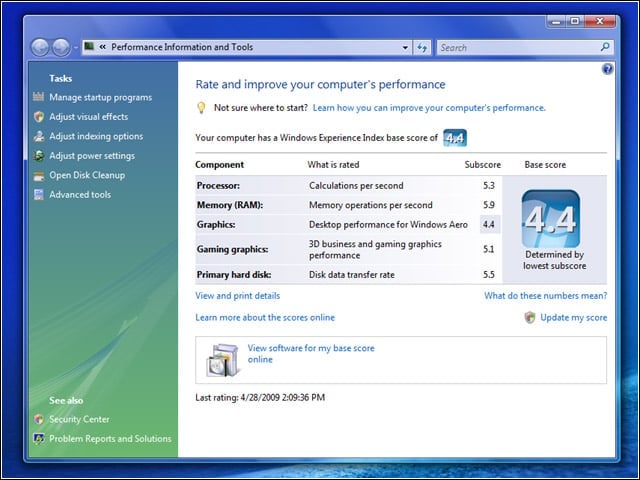The height and width of the screenshot is (480, 640).
Task: Open the recent pages dropdown beside Forward
Action: click(x=76, y=48)
